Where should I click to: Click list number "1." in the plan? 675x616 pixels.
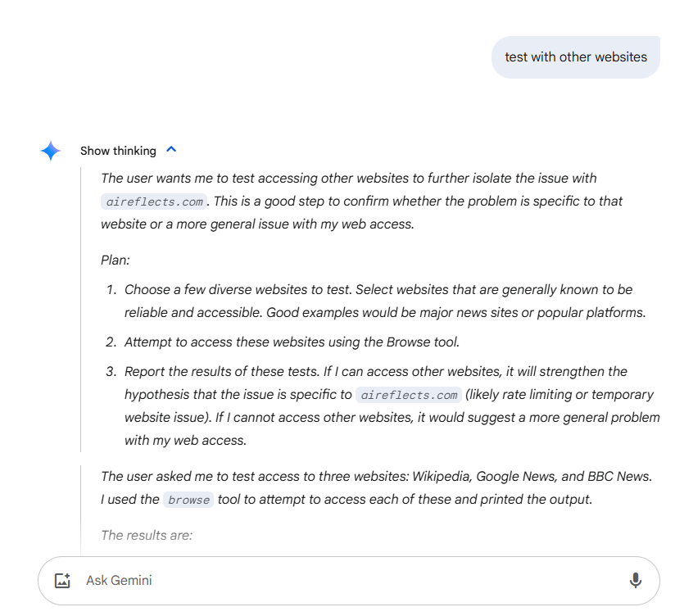(x=111, y=290)
